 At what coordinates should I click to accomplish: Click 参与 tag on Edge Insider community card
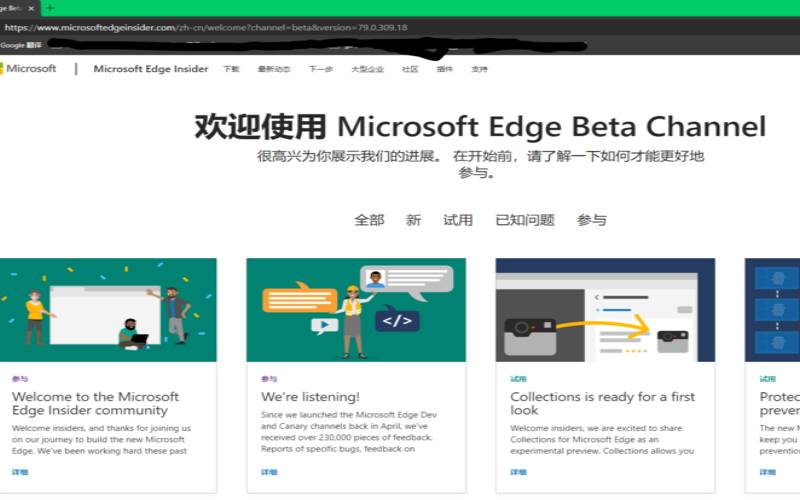coord(20,379)
